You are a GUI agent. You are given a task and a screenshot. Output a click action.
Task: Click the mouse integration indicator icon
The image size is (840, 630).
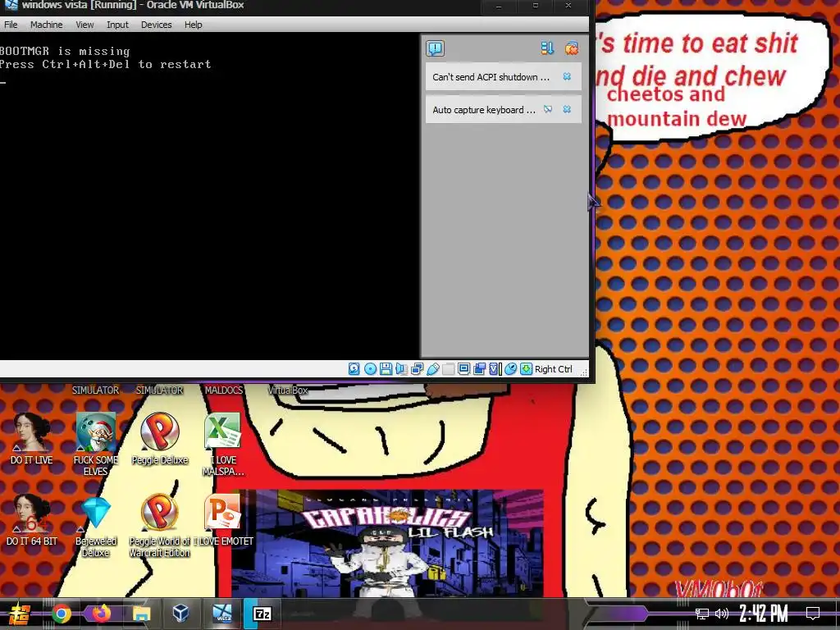click(510, 368)
